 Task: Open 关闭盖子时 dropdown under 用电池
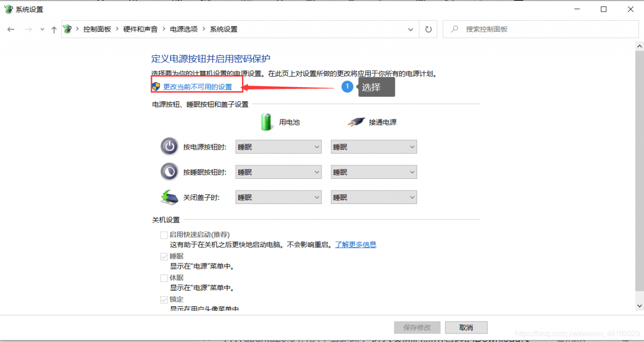(x=278, y=197)
